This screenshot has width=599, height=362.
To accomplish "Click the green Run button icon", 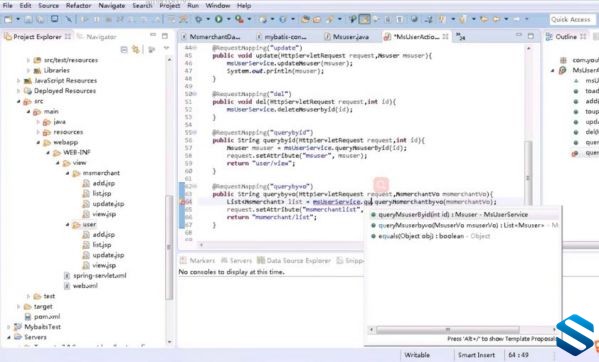I will (x=219, y=19).
